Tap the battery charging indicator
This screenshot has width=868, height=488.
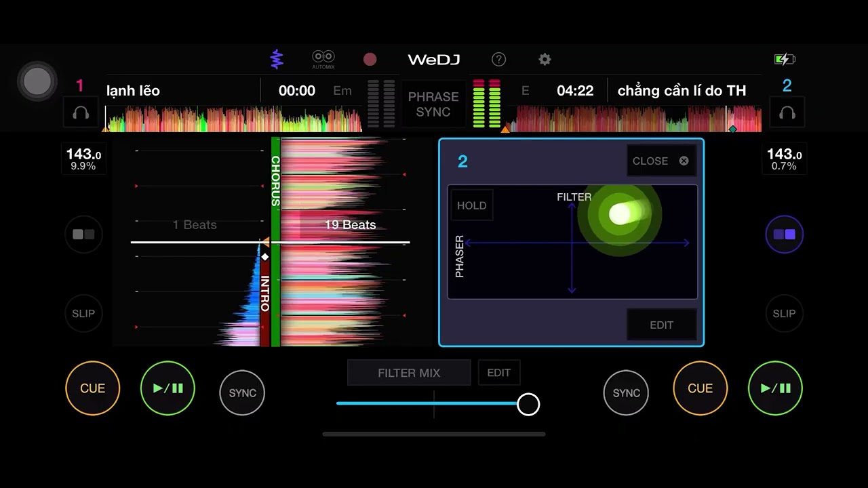pyautogui.click(x=785, y=59)
